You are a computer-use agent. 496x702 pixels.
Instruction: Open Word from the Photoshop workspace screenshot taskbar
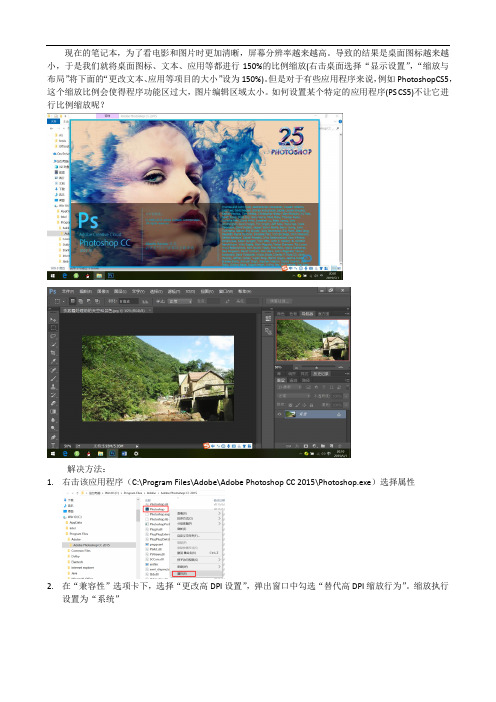(124, 454)
